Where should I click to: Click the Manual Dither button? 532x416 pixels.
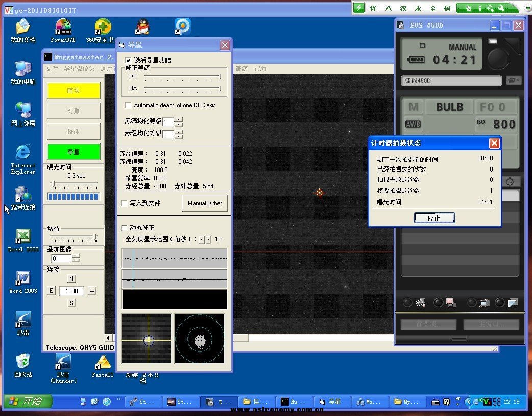205,203
